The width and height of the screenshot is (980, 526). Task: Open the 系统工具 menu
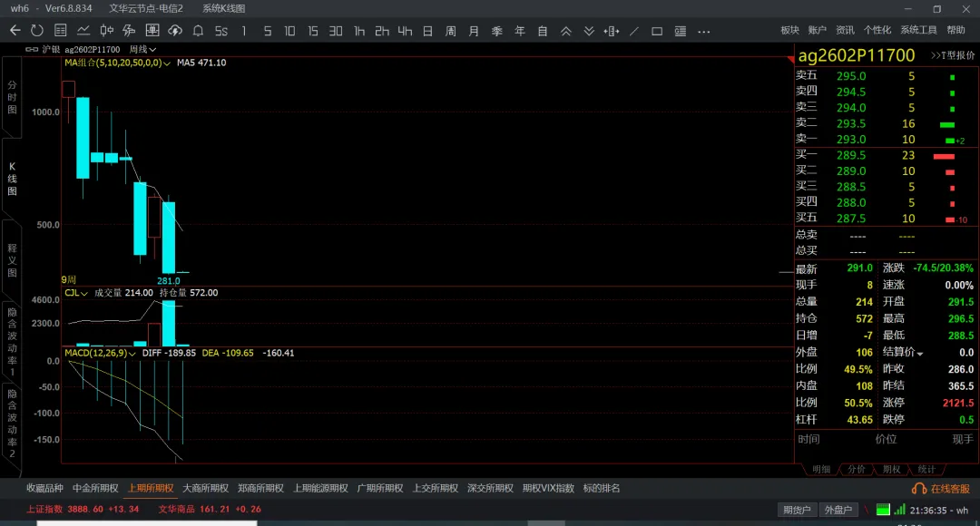click(x=918, y=30)
